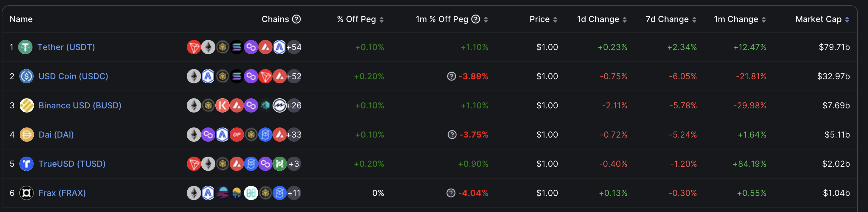Select the Polygon chain icon in Tether's row

coord(251,47)
